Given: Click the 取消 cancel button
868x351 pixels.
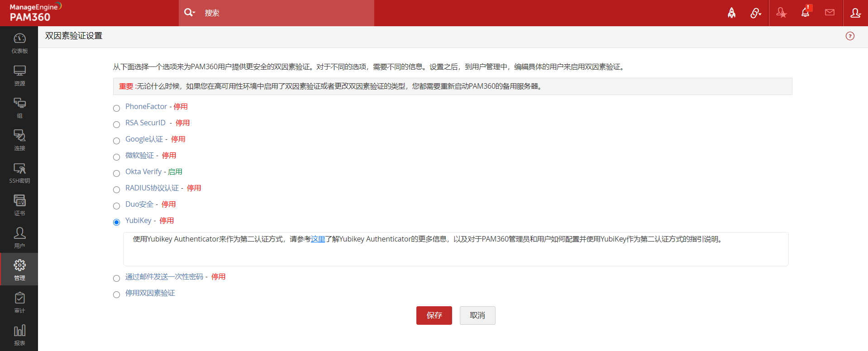Looking at the screenshot, I should (477, 315).
